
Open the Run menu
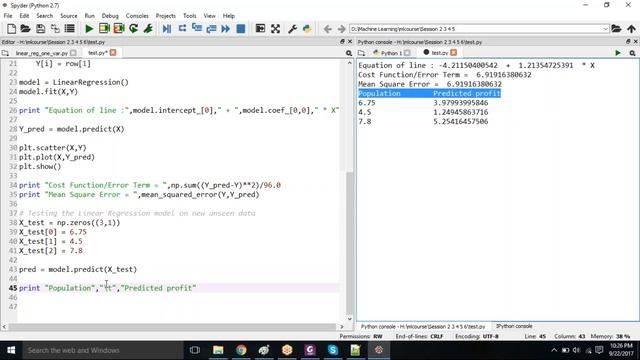[x=89, y=16]
